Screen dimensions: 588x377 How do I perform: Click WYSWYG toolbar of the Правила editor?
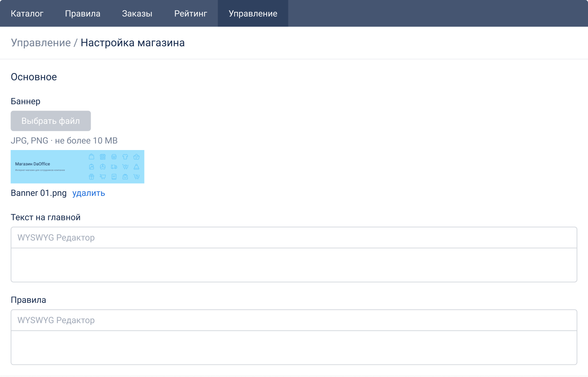(294, 320)
